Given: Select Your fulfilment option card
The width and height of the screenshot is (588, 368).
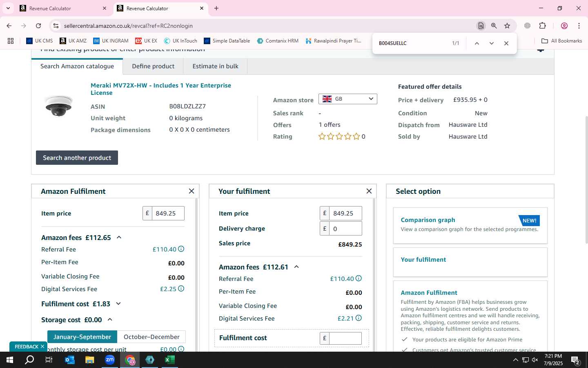Looking at the screenshot, I should point(470,262).
